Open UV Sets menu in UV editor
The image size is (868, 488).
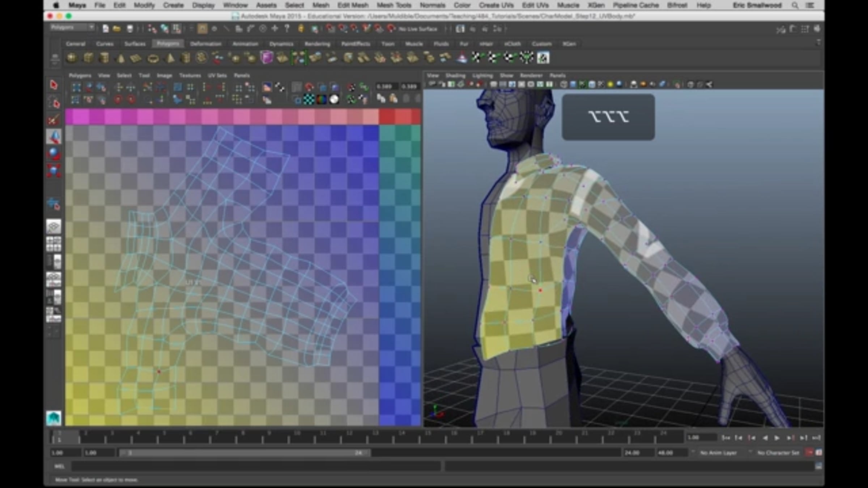[x=217, y=76]
